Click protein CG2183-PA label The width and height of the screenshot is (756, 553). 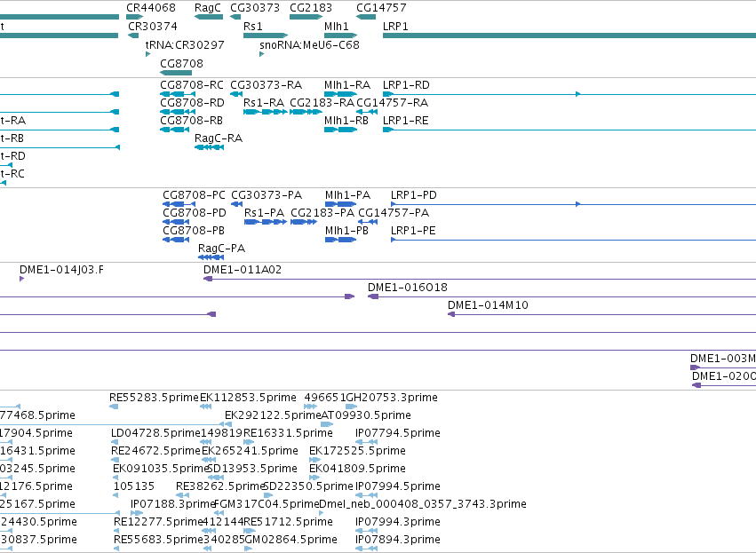(x=322, y=213)
